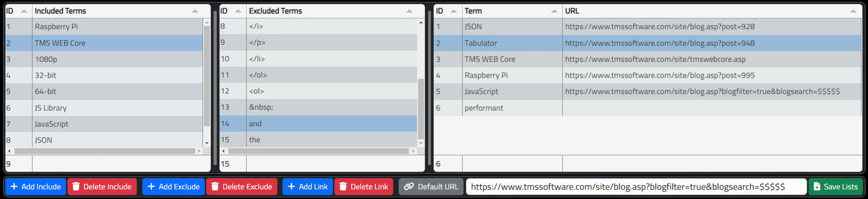Click Included Terms scrollbar down arrow

207,143
